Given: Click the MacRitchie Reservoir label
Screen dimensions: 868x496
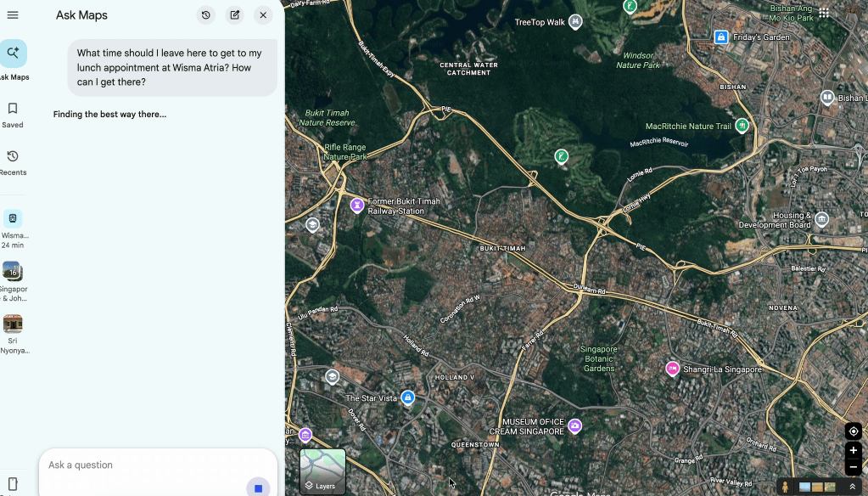Looking at the screenshot, I should (x=658, y=143).
